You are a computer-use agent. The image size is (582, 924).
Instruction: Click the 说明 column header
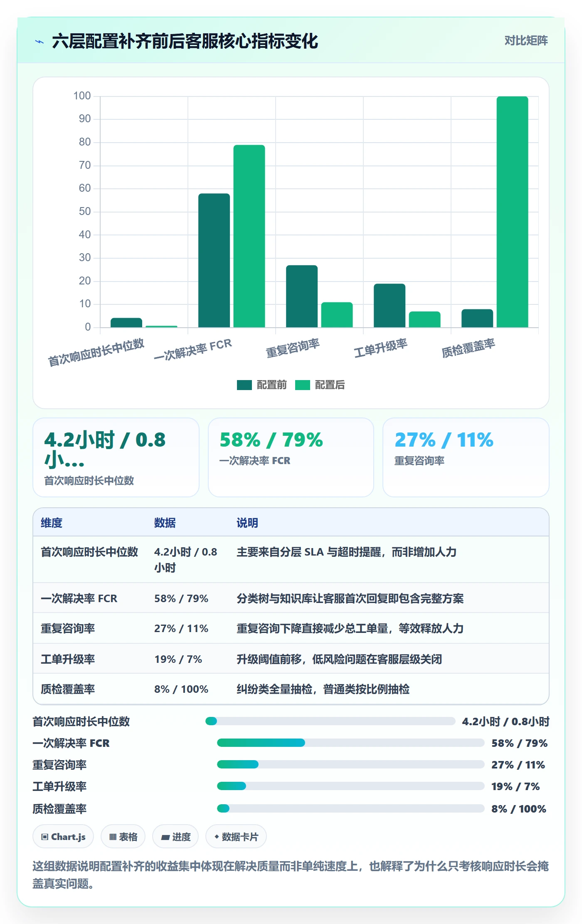247,523
